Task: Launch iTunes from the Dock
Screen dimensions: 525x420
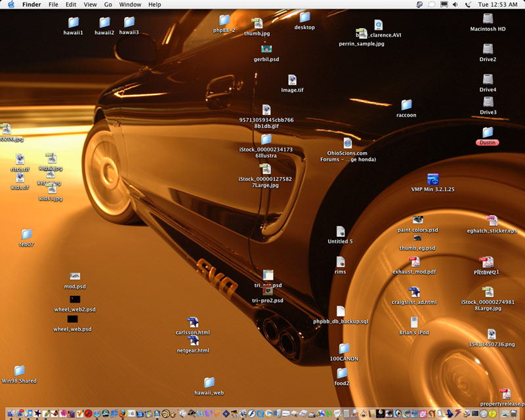Action: click(29, 413)
